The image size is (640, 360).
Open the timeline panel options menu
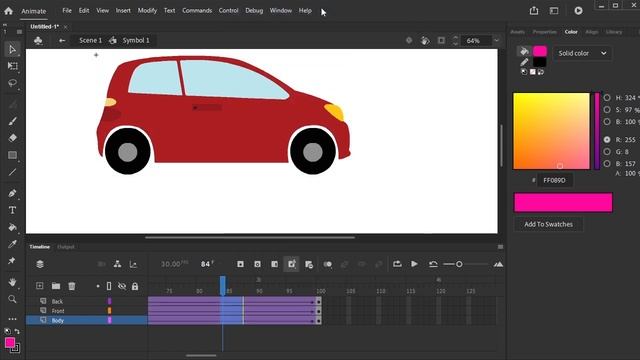[x=500, y=247]
